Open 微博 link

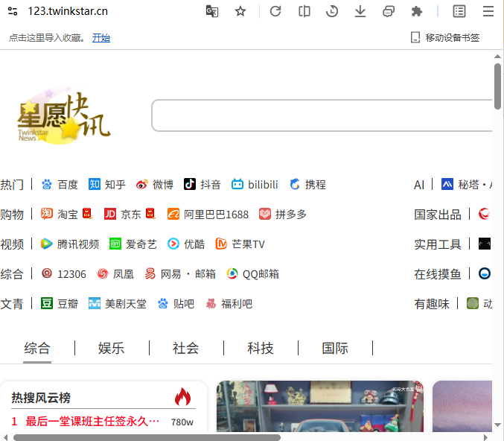click(155, 185)
